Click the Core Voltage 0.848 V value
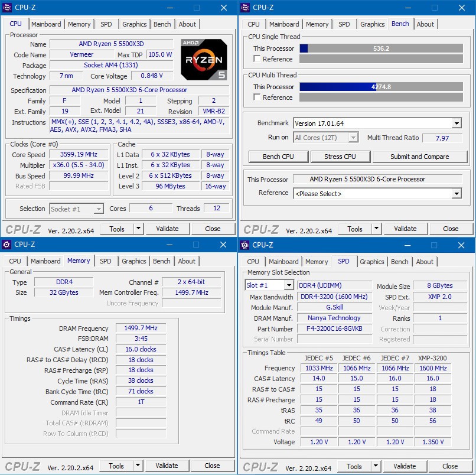Screen dimensions: 476x475 (x=152, y=76)
